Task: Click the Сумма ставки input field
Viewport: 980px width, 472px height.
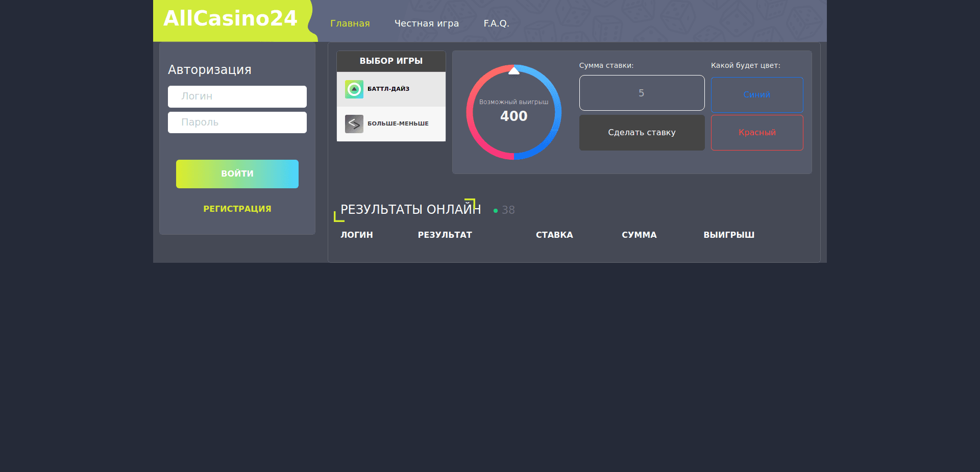Action: (642, 93)
